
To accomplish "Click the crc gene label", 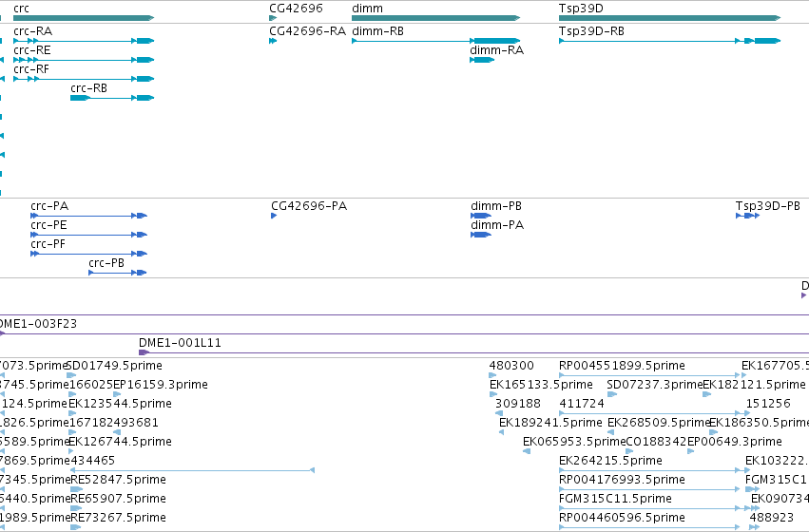I will [x=21, y=9].
